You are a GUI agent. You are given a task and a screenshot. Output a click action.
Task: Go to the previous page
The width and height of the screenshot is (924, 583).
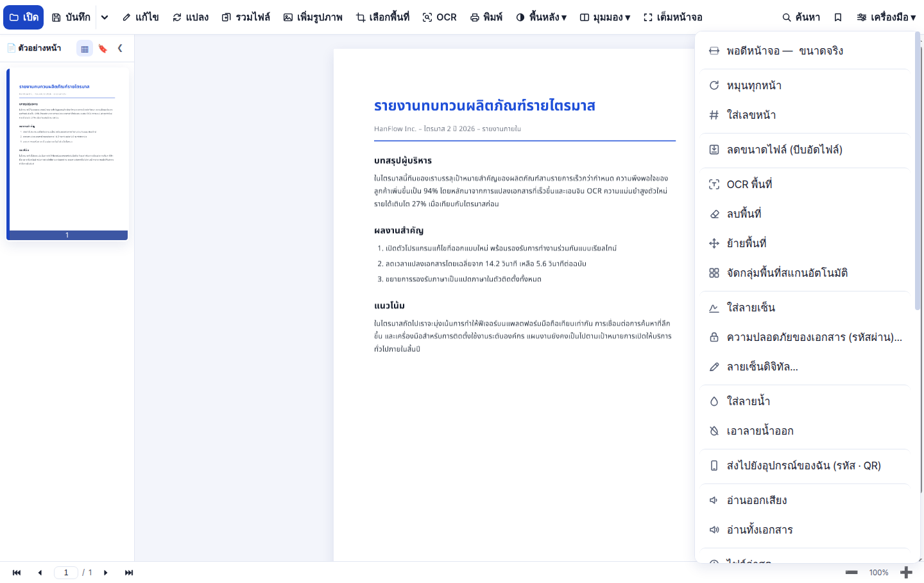[40, 573]
